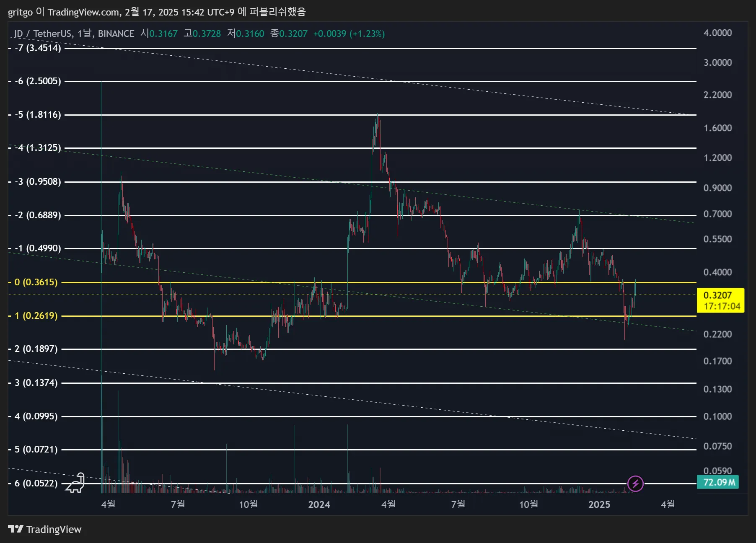Click the 72.09 M volume label
The width and height of the screenshot is (756, 543).
click(x=718, y=482)
